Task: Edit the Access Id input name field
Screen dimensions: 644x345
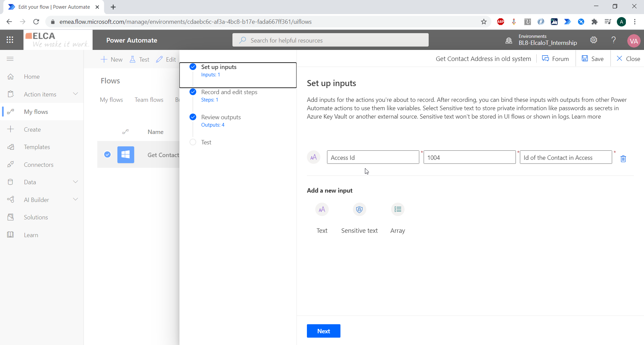Action: [373, 157]
